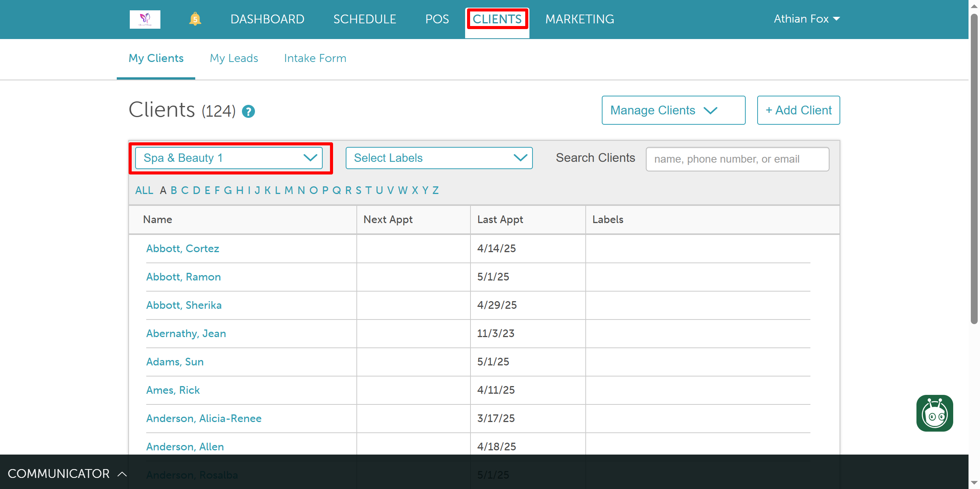Open the green chatbot assistant icon
Viewport: 980px width, 489px height.
click(x=934, y=413)
